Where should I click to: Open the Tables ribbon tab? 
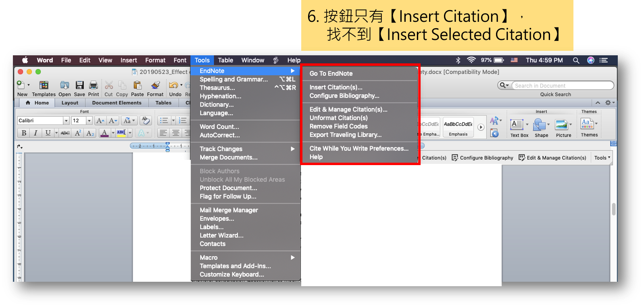click(163, 103)
